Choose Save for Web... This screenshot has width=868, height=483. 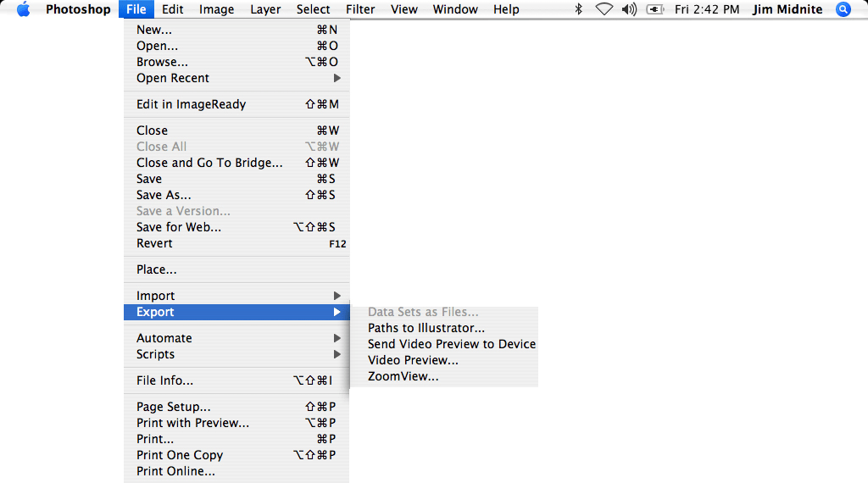pyautogui.click(x=236, y=227)
